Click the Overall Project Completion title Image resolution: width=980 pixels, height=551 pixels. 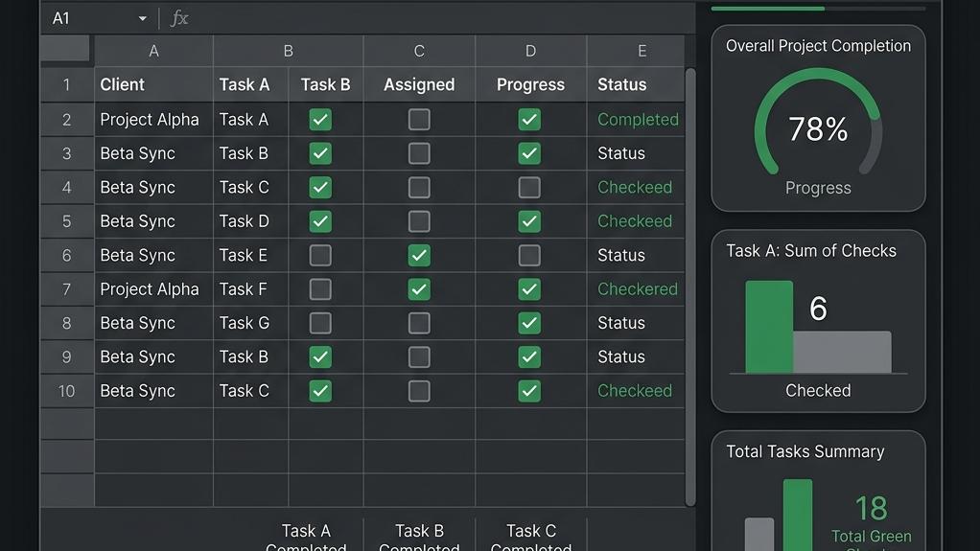[x=818, y=46]
